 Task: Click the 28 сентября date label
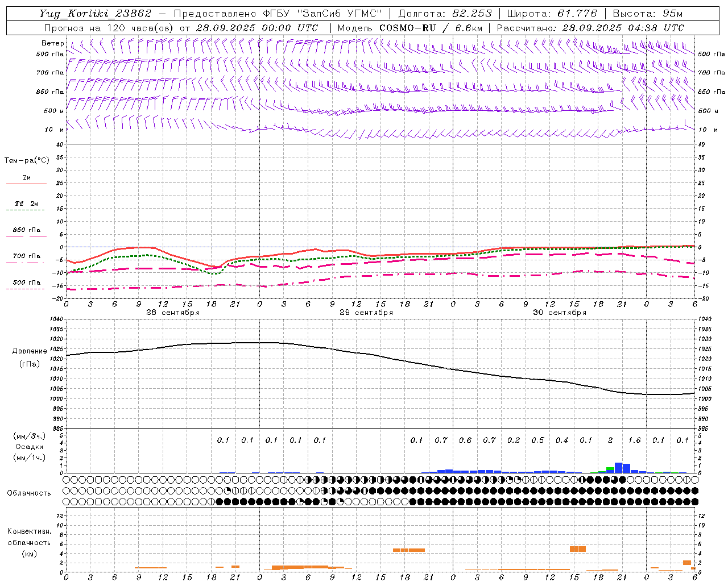(x=172, y=313)
